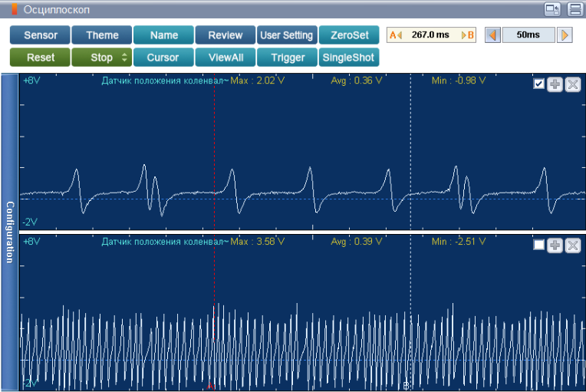Viewport: 586px width, 392px height.
Task: Expand the Configuration side panel
Action: [10, 232]
